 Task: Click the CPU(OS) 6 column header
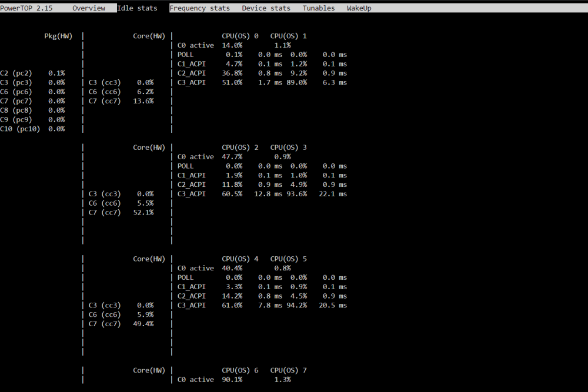point(240,370)
